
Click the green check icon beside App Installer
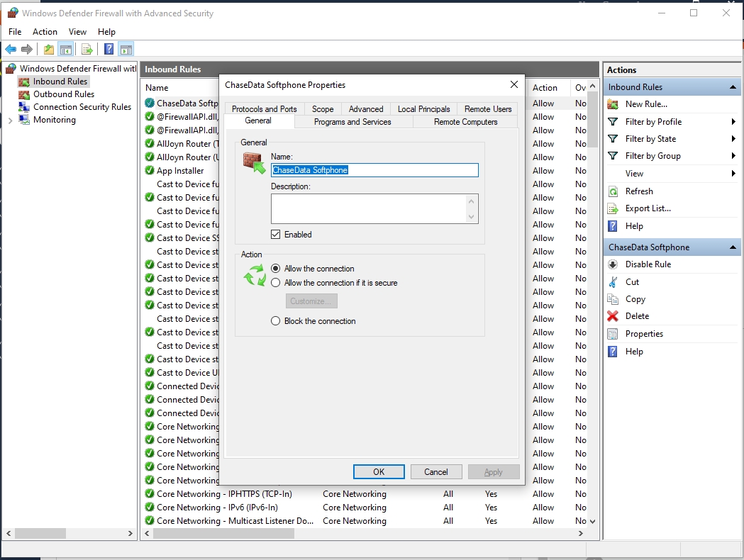pos(150,170)
